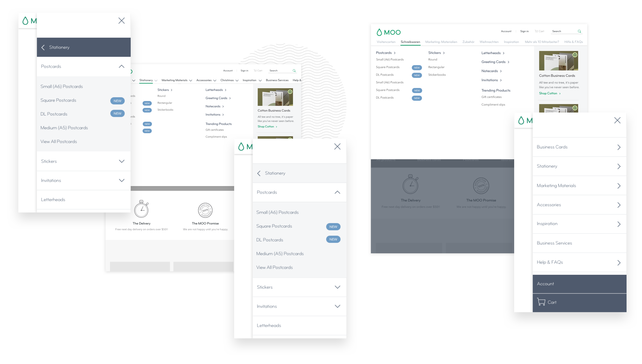Go back using arrow in dark Stationery header
The image size is (642, 364).
[43, 47]
